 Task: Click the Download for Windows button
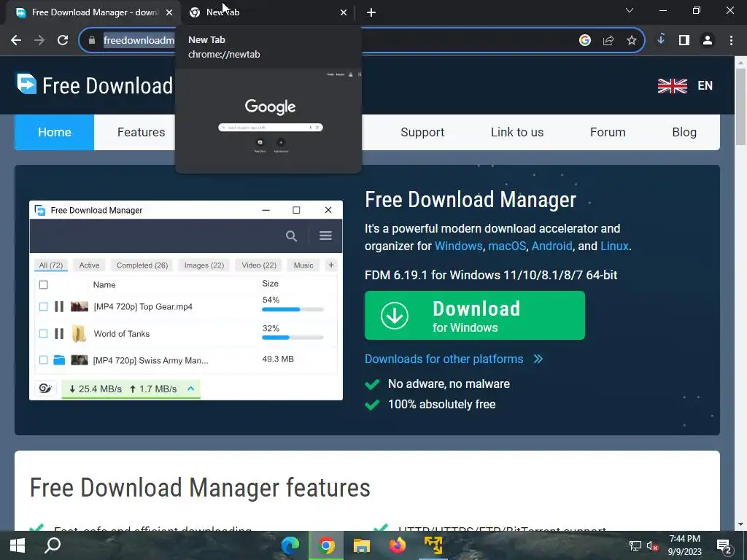[474, 315]
